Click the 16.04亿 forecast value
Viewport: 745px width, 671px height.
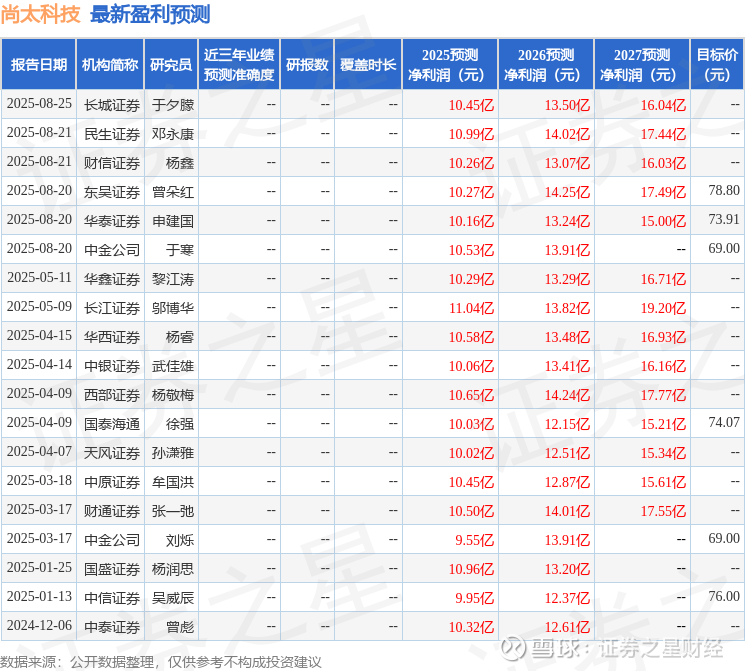tap(663, 105)
